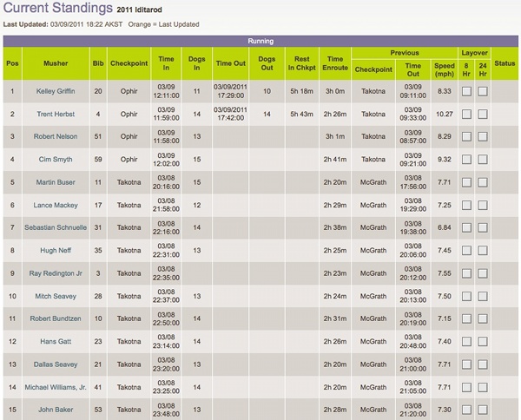
Task: Click the Dogs Out column header
Action: coord(267,63)
